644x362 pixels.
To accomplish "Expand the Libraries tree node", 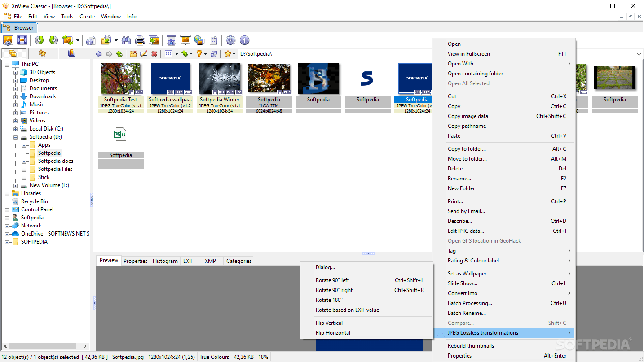I will click(x=7, y=193).
